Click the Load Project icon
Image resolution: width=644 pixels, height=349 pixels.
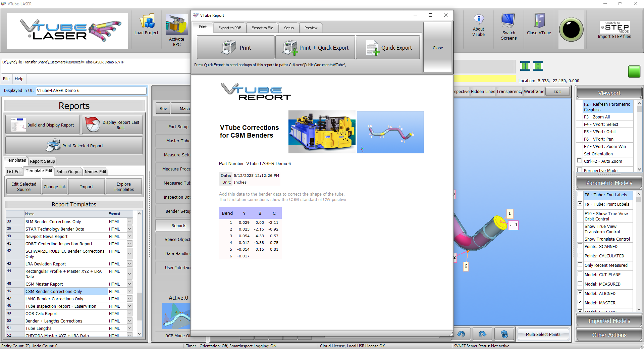[x=147, y=21]
